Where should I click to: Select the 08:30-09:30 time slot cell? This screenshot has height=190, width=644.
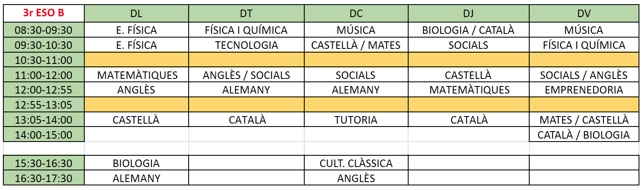coord(44,30)
